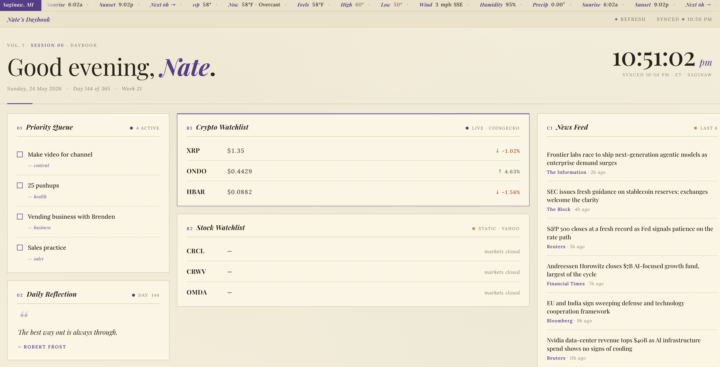The width and height of the screenshot is (720, 367).
Task: Click the STATIC · YAHOO status label
Action: click(496, 229)
